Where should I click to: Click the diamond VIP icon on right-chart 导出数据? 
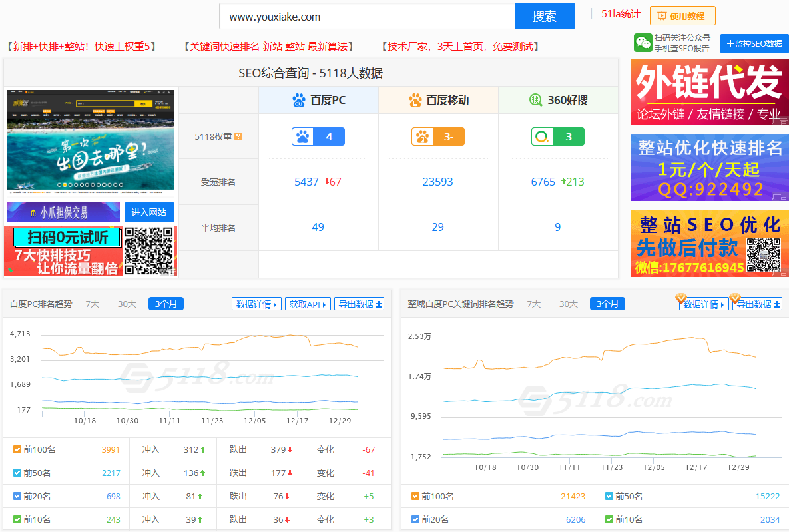tap(734, 298)
